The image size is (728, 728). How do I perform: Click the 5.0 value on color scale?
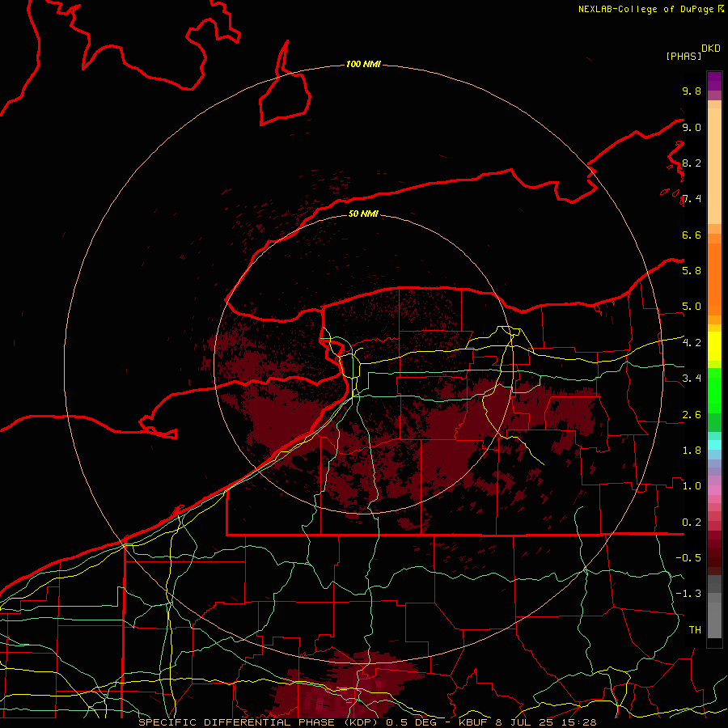tap(692, 307)
